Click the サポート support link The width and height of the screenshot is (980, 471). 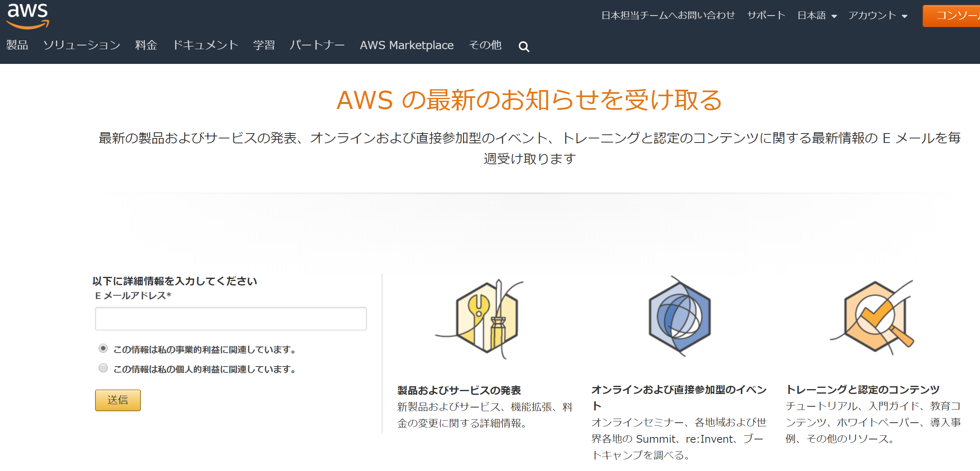[x=766, y=16]
